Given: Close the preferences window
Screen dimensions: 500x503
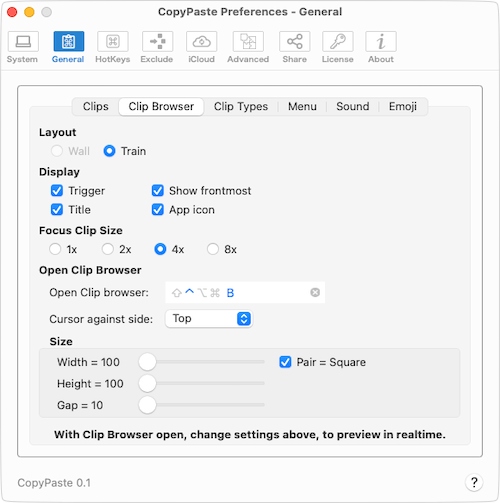Looking at the screenshot, I should 12,12.
